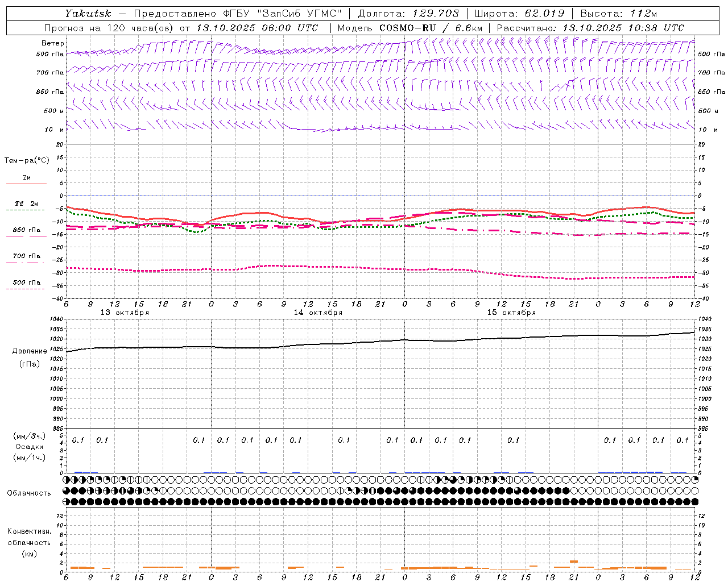Click the "Рассчитано: 13.10.2025 10:38 UTC" text
This screenshot has height=582, width=728.
click(590, 28)
